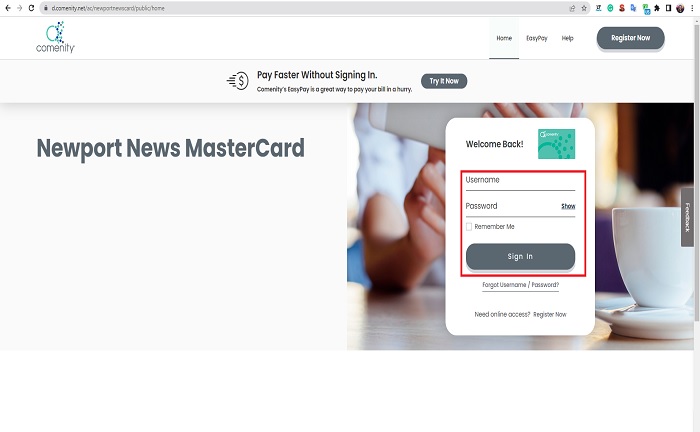700x432 pixels.
Task: Click the EasyPay fast dollar icon
Action: point(238,81)
